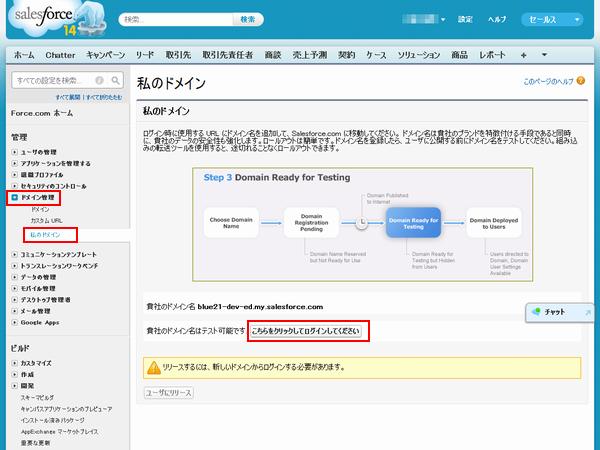
Task: Focus the global search field
Action: [176, 19]
